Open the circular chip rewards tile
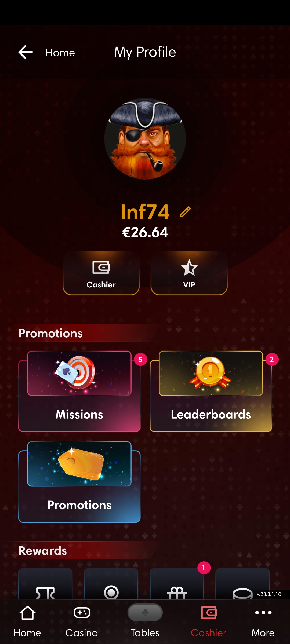The height and width of the screenshot is (644, 290). 111,583
